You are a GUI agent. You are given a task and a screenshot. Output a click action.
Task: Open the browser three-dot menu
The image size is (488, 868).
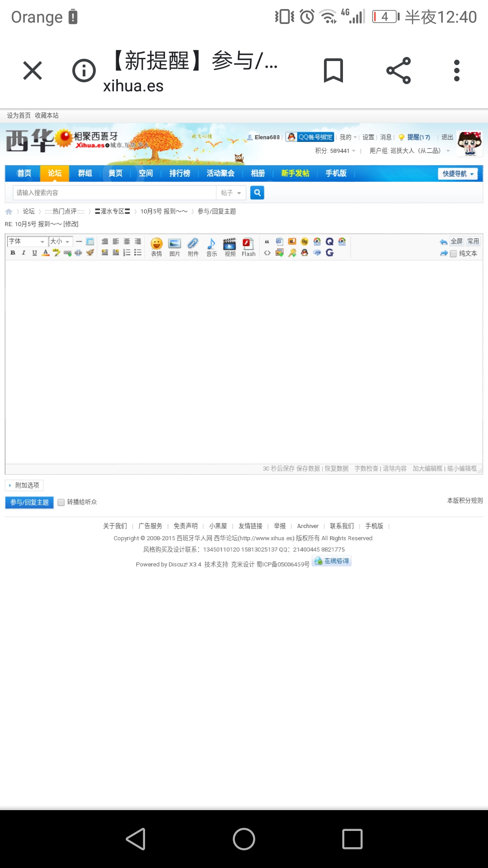coord(457,71)
